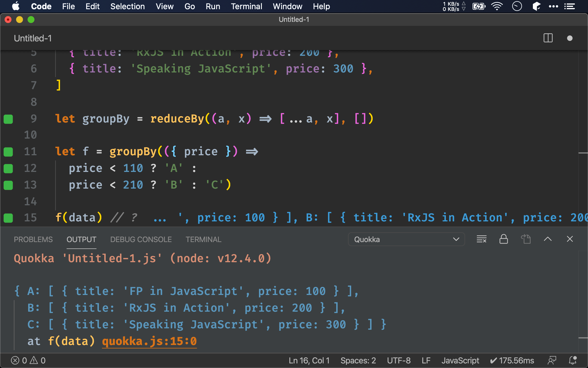The height and width of the screenshot is (368, 588).
Task: Open the Notification Center list icon
Action: [569, 6]
